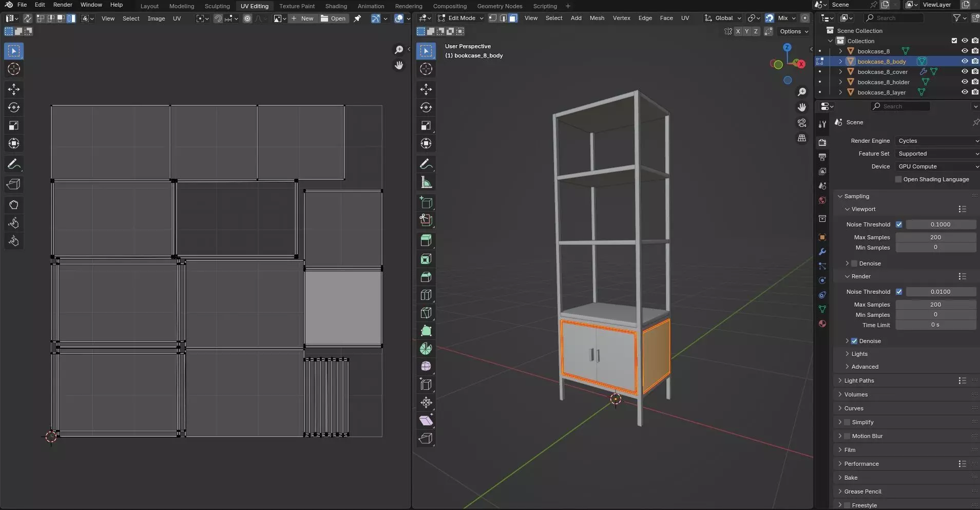980x510 pixels.
Task: Select the Rotate tool in UV editor
Action: 14,107
